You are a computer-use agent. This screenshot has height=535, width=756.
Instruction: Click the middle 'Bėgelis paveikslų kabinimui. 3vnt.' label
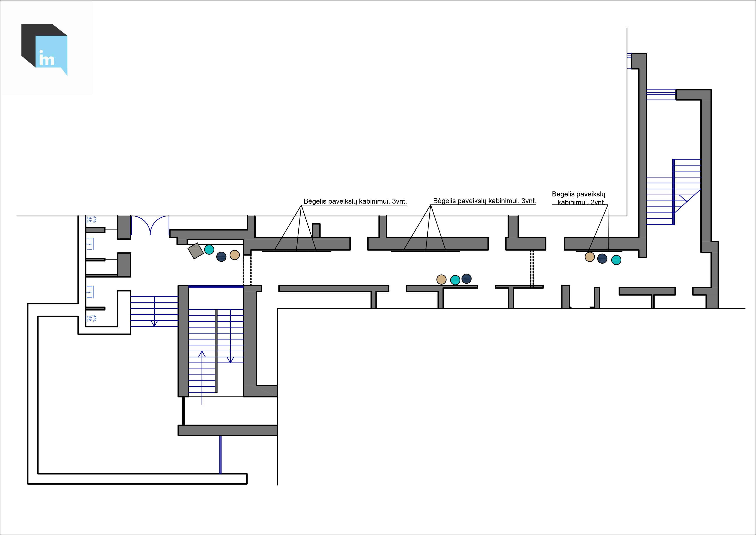pos(484,201)
